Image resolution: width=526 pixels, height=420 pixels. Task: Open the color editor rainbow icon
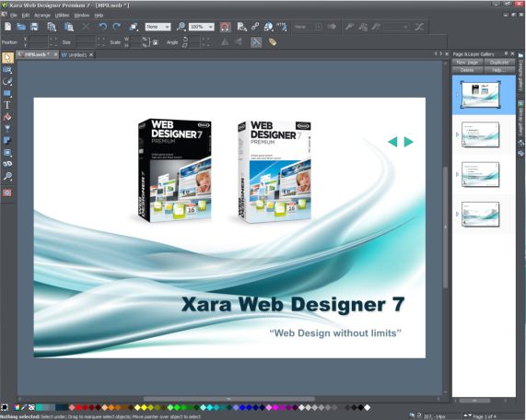(x=17, y=408)
